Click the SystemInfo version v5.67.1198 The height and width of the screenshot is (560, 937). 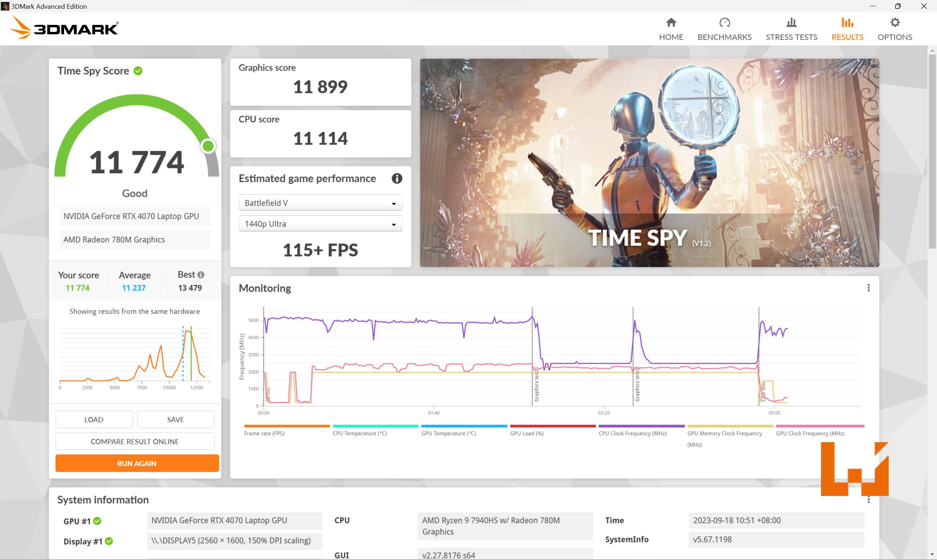(x=776, y=539)
